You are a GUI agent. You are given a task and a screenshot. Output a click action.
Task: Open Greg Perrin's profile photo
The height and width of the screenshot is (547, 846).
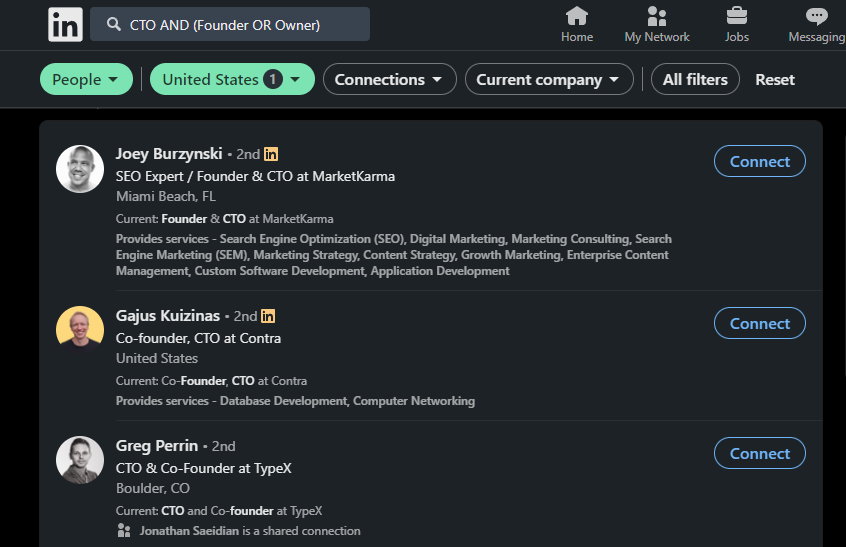pyautogui.click(x=80, y=460)
